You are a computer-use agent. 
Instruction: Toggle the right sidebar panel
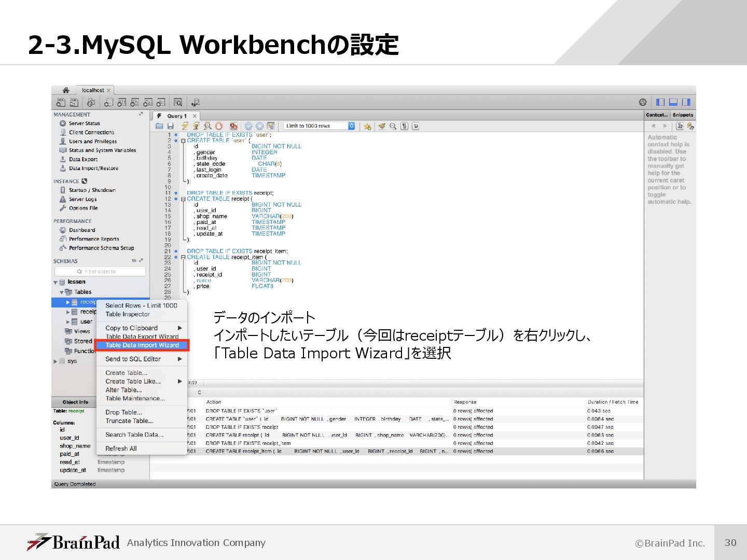(x=686, y=102)
